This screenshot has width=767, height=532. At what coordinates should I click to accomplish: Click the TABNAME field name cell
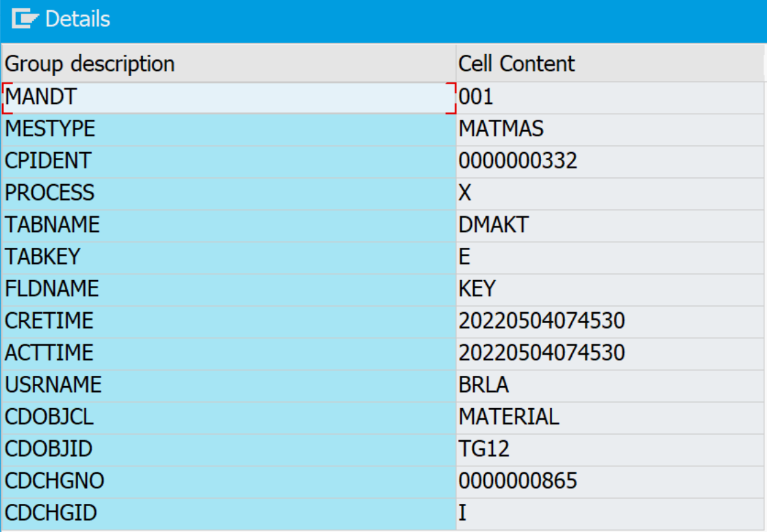point(52,225)
